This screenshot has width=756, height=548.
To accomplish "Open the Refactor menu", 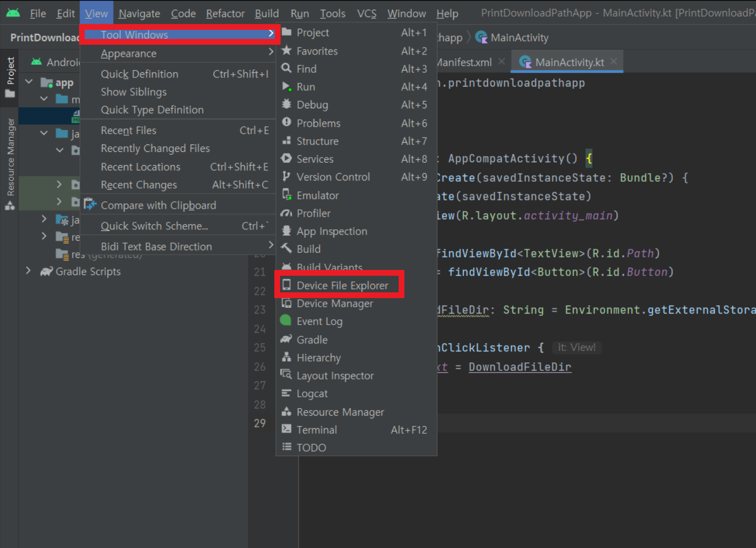I will pyautogui.click(x=226, y=13).
